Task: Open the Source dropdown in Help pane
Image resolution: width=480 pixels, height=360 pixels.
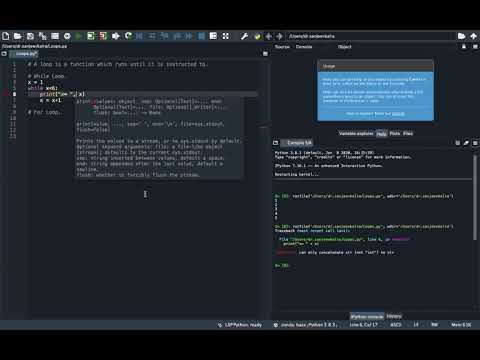Action: click(304, 47)
